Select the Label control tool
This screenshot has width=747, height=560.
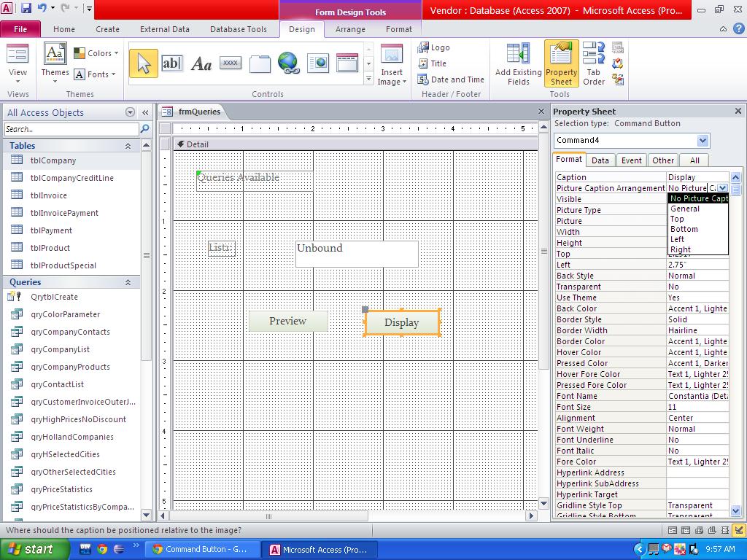(201, 63)
